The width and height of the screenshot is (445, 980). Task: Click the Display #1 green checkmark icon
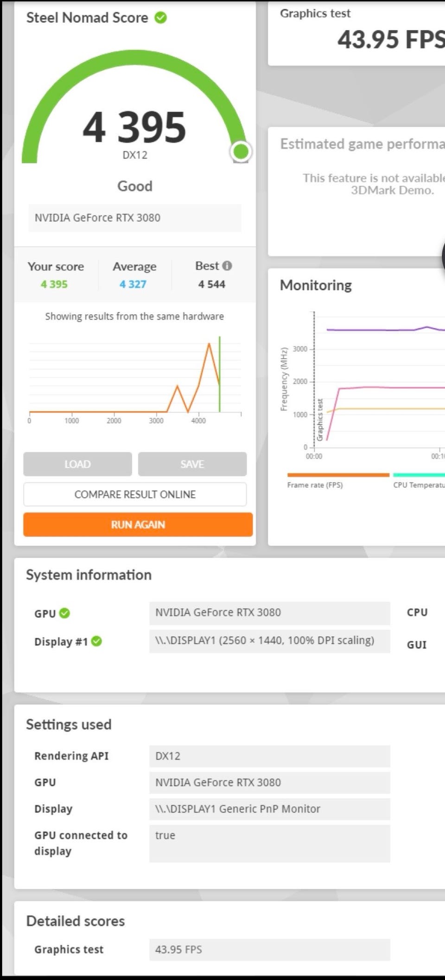point(96,641)
